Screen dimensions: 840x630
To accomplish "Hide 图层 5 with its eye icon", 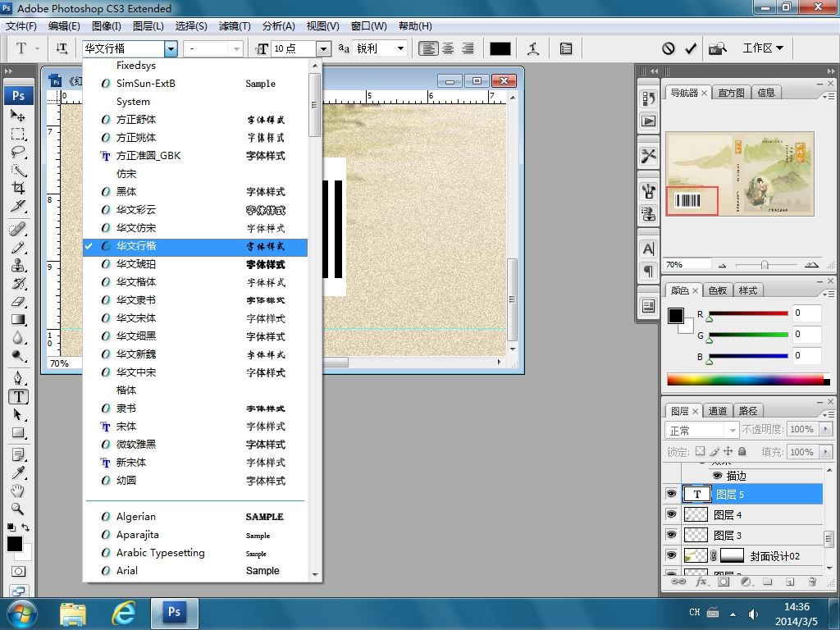I will 671,494.
